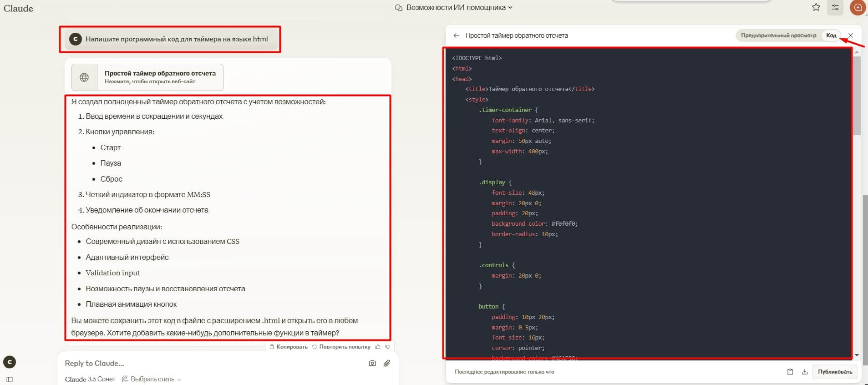The height and width of the screenshot is (385, 868).
Task: Give the response a thumbs down
Action: pos(388,347)
